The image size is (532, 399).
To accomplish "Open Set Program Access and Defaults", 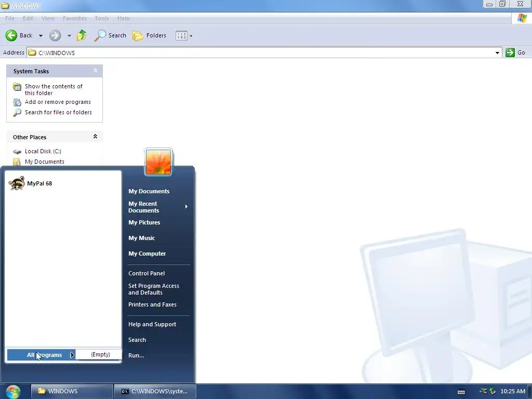I will (x=154, y=289).
